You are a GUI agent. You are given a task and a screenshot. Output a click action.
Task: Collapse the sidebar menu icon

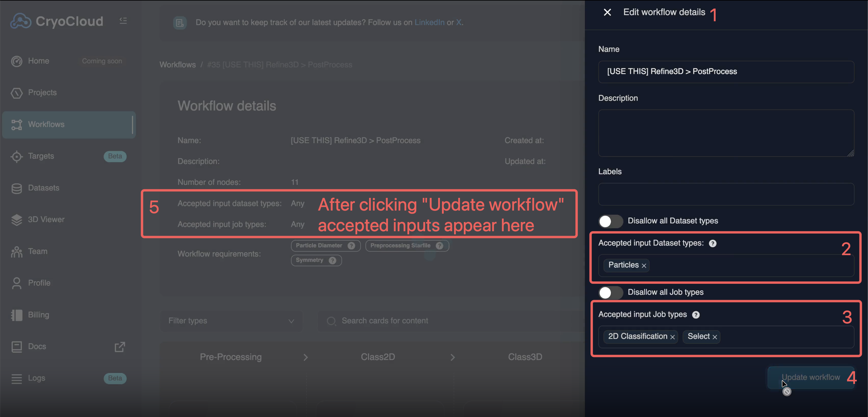click(123, 21)
